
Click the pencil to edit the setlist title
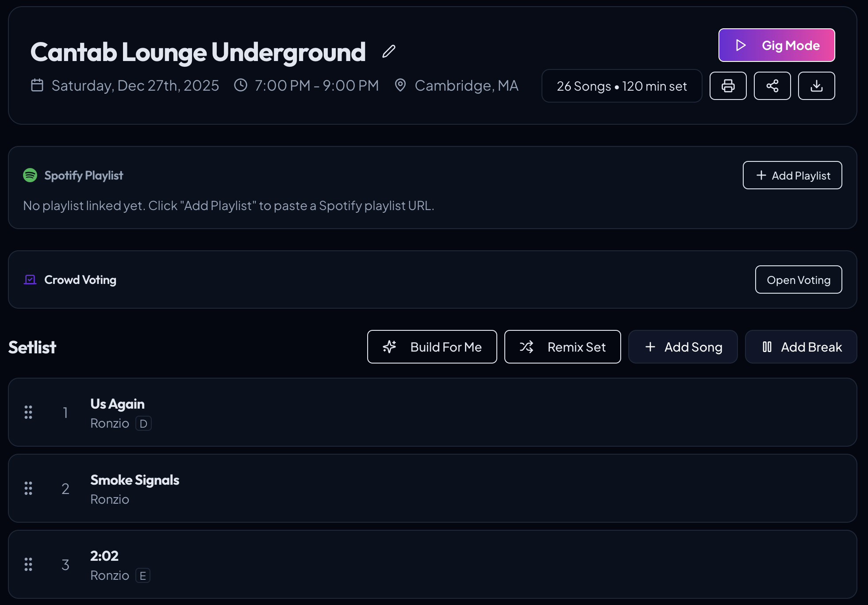(388, 51)
